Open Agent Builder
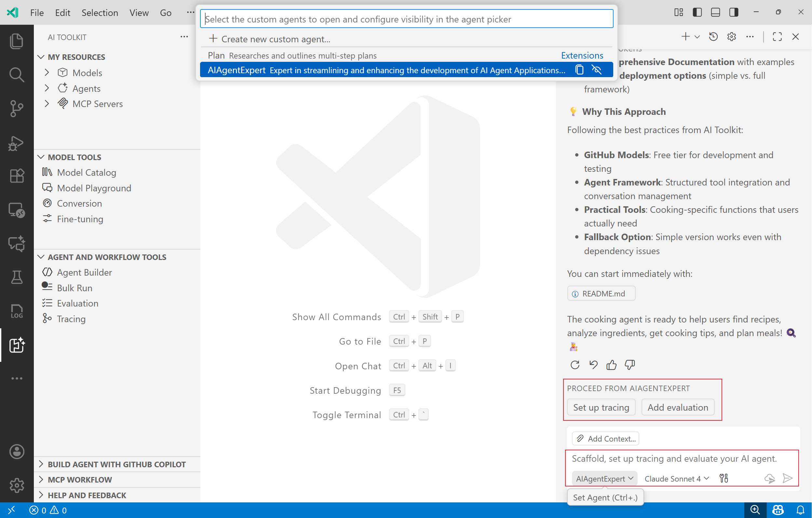Image resolution: width=812 pixels, height=518 pixels. click(84, 272)
